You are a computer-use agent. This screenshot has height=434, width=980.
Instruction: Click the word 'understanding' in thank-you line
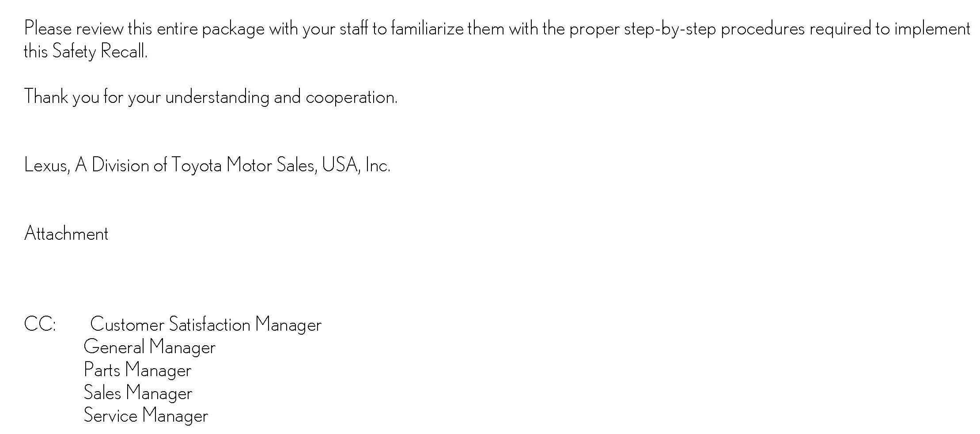[217, 98]
